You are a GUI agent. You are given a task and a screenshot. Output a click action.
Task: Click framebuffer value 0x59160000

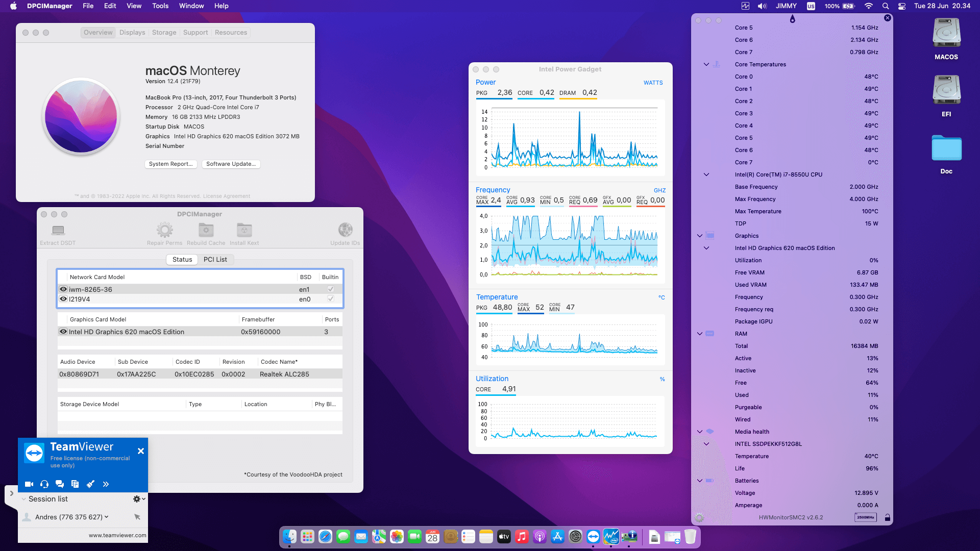(261, 332)
